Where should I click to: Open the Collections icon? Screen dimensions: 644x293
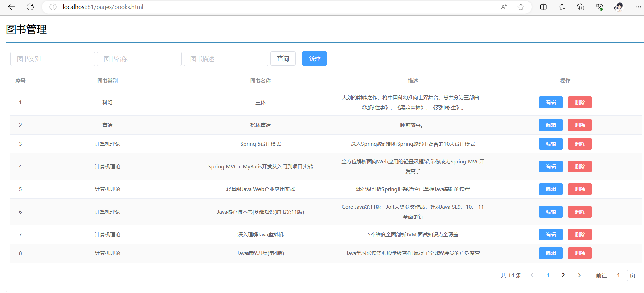(x=581, y=7)
